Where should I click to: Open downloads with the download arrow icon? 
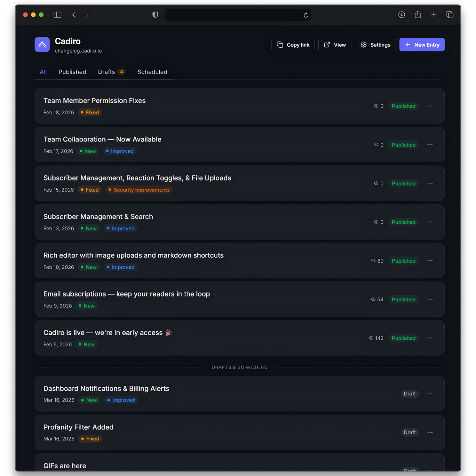[x=401, y=15]
